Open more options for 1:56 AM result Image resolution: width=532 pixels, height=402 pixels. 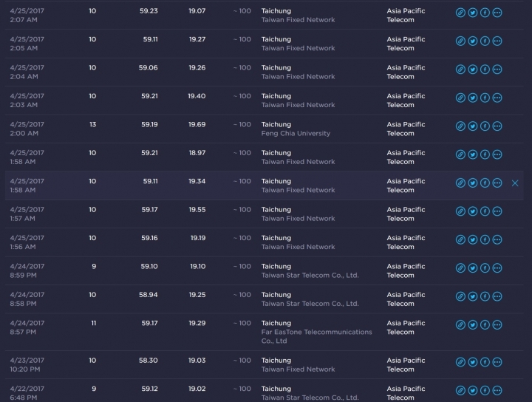click(x=497, y=239)
